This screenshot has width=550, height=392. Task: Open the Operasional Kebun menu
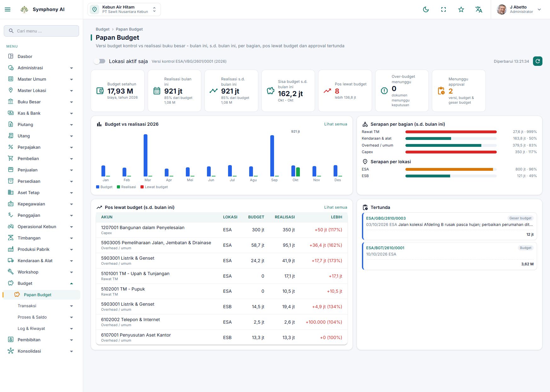tap(41, 227)
